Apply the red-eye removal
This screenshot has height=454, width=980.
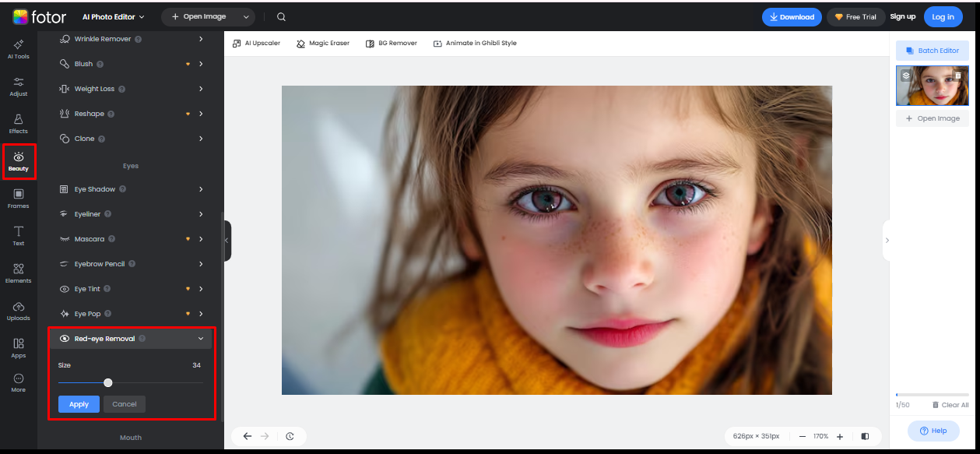click(x=78, y=403)
